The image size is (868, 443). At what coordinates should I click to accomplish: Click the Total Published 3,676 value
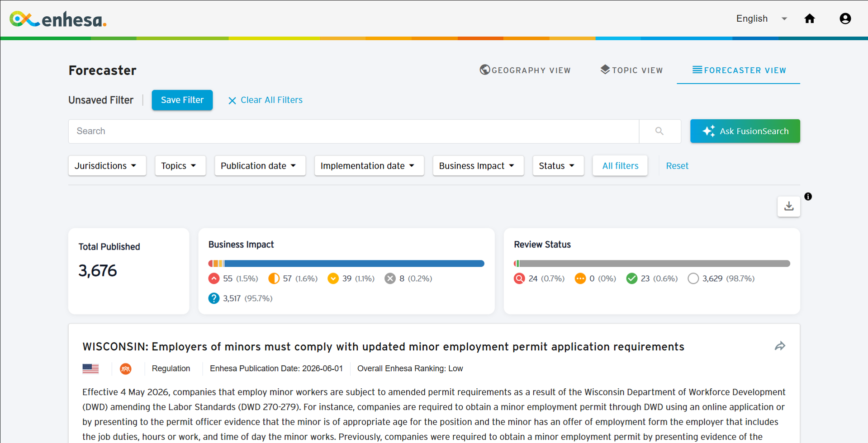pyautogui.click(x=98, y=271)
